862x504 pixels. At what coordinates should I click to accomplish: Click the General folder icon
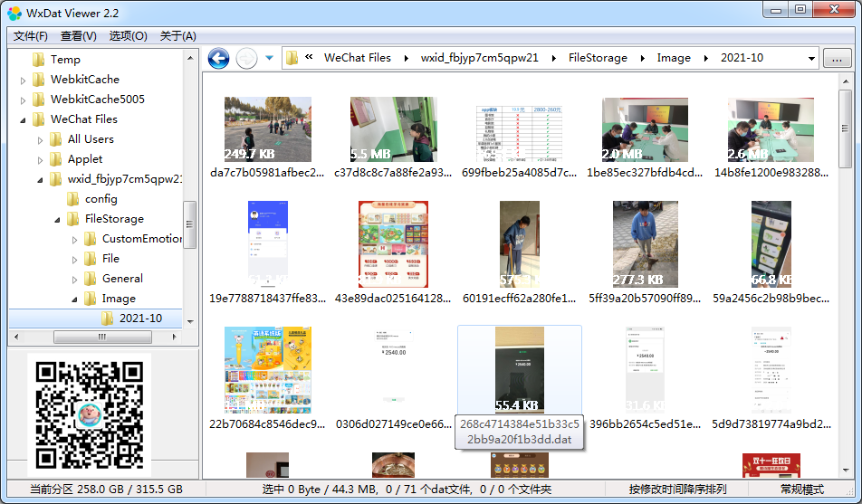pyautogui.click(x=91, y=279)
